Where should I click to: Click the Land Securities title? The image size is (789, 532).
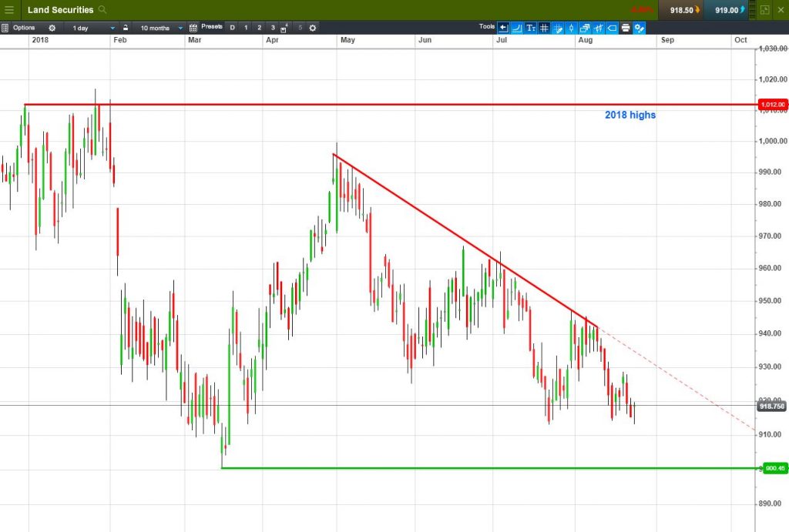click(60, 9)
